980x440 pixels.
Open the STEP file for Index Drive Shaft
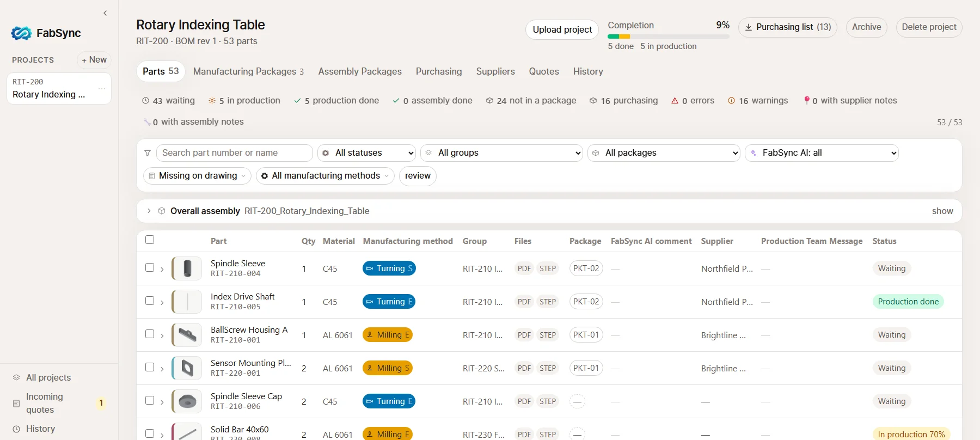[x=548, y=302]
